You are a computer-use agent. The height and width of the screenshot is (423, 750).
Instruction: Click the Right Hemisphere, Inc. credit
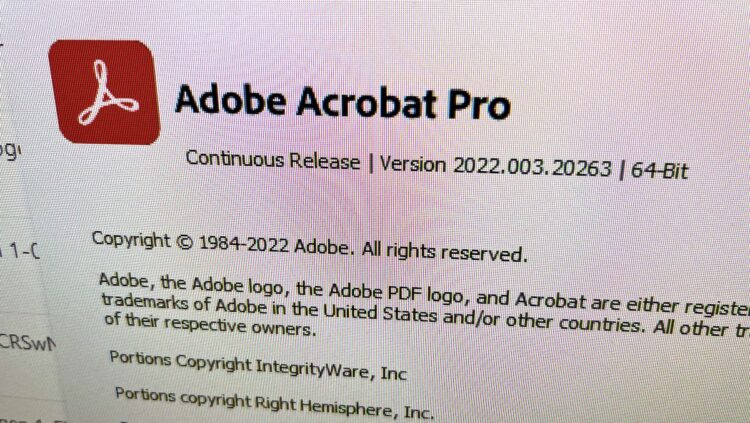tap(343, 408)
